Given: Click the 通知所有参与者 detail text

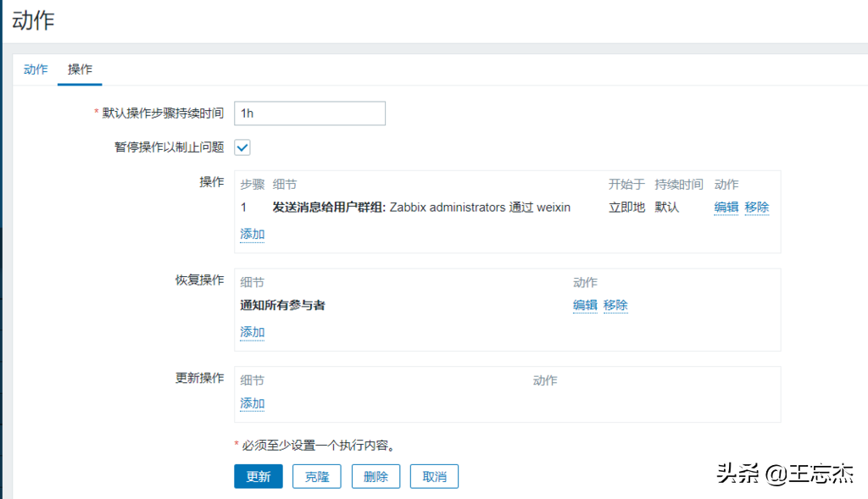Looking at the screenshot, I should click(x=282, y=305).
